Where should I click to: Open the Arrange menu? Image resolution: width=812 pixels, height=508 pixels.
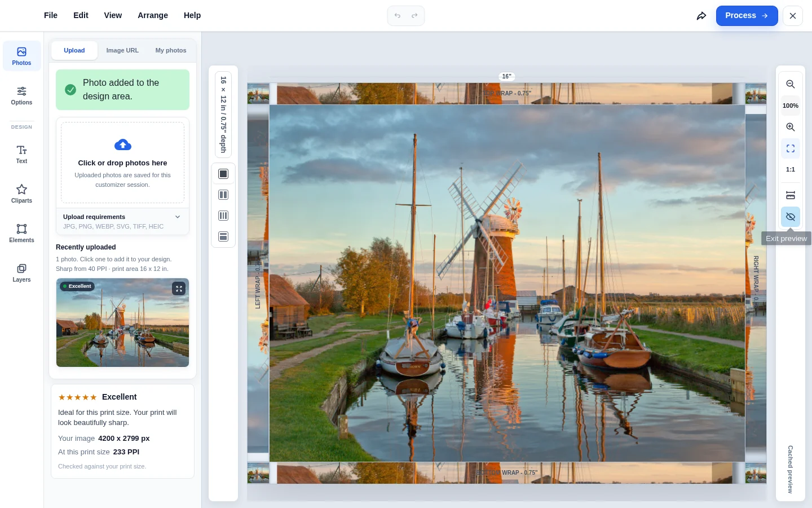153,15
